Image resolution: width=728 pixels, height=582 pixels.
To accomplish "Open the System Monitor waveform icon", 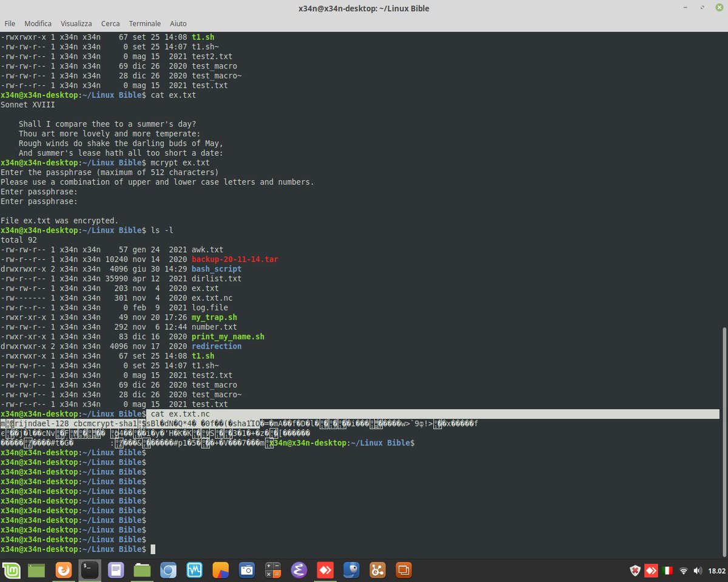I will pyautogui.click(x=194, y=570).
